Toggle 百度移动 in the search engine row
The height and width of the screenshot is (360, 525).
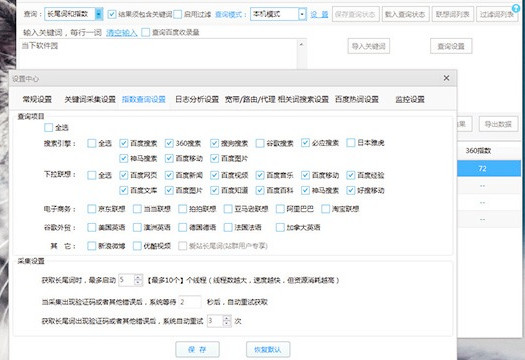(x=169, y=158)
